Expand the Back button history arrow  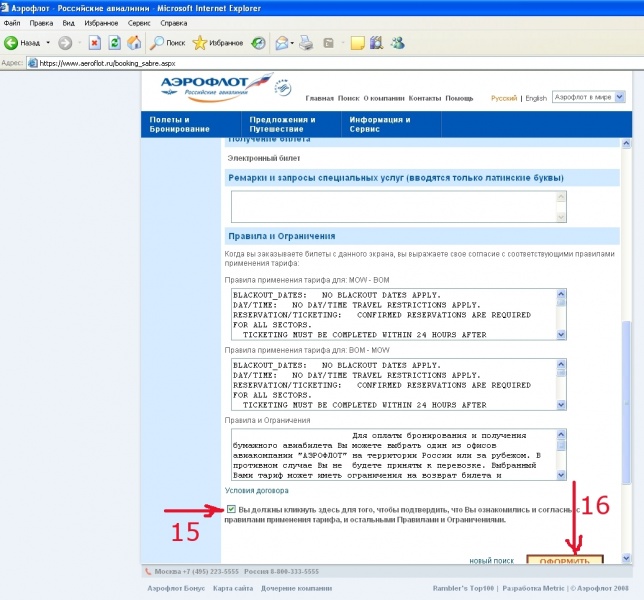47,43
